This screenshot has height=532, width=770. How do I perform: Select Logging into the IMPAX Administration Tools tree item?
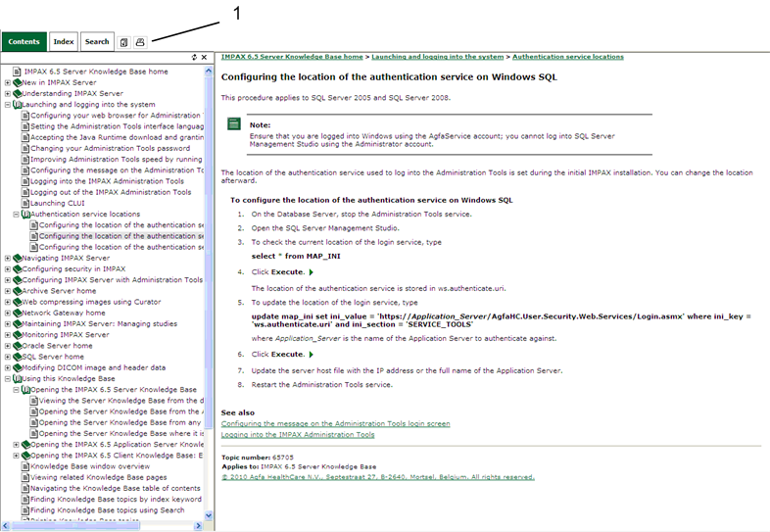107,181
